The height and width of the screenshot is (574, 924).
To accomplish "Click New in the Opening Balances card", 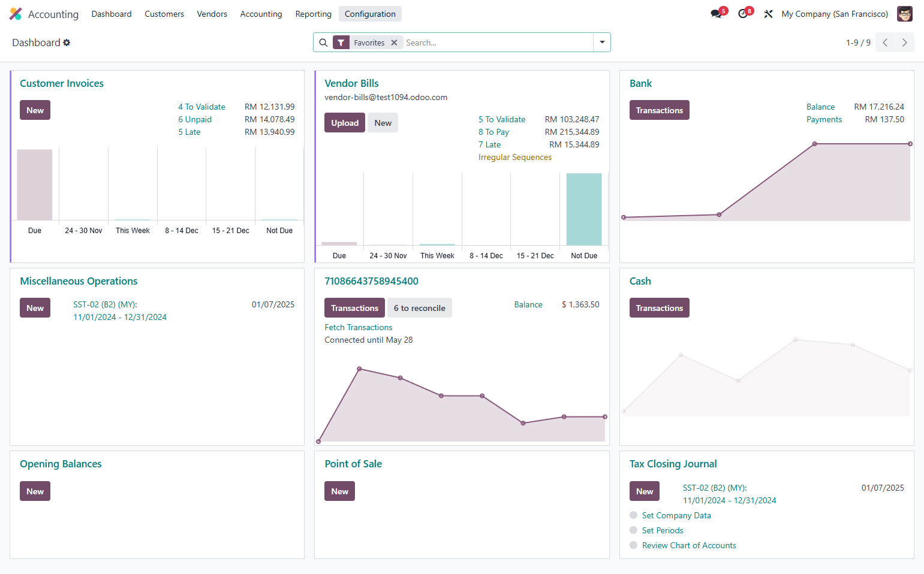I will pyautogui.click(x=35, y=491).
